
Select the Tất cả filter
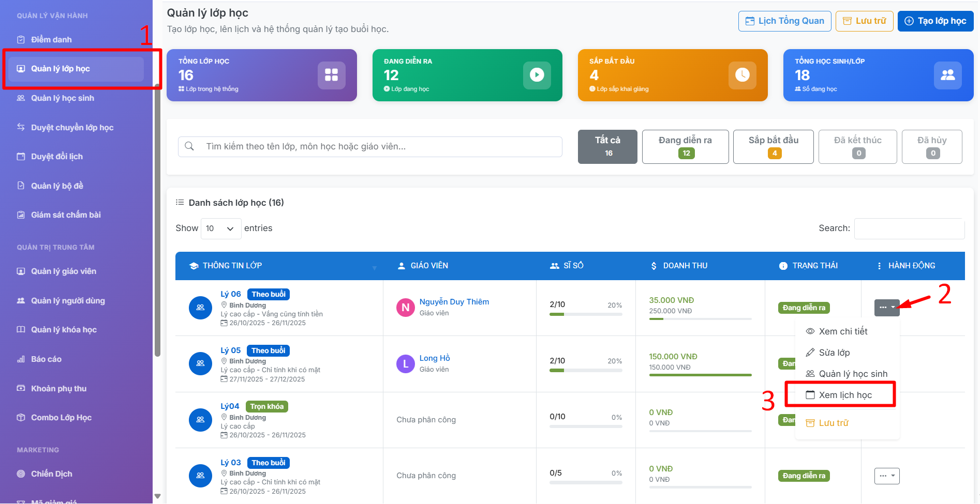click(607, 147)
